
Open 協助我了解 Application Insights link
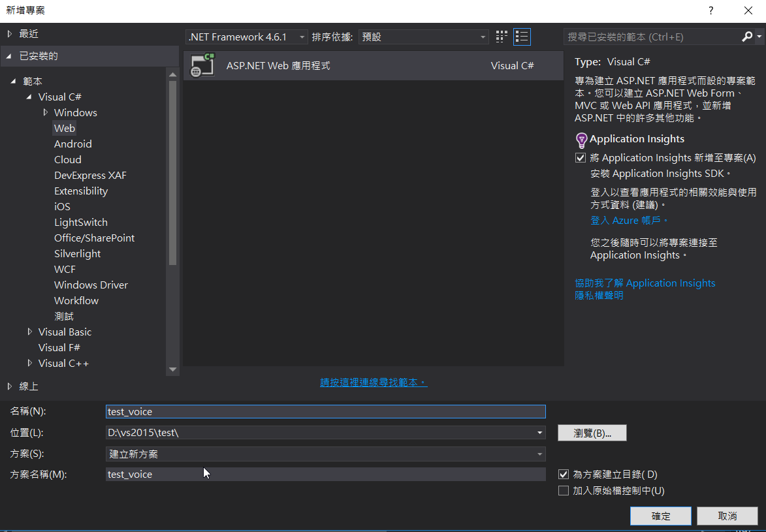coord(645,283)
